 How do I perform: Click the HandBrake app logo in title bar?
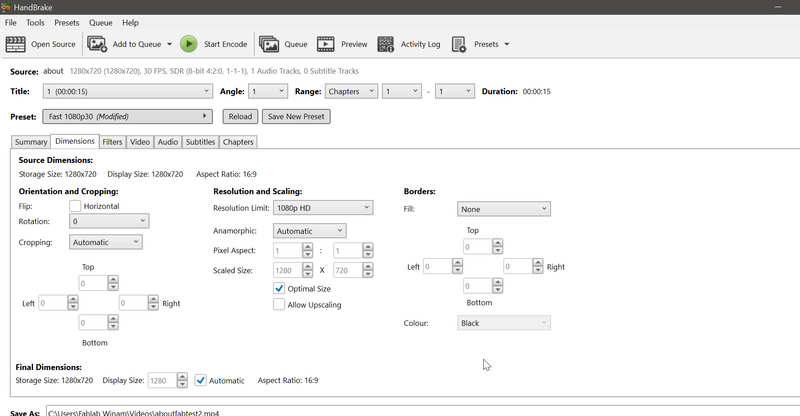(x=6, y=7)
